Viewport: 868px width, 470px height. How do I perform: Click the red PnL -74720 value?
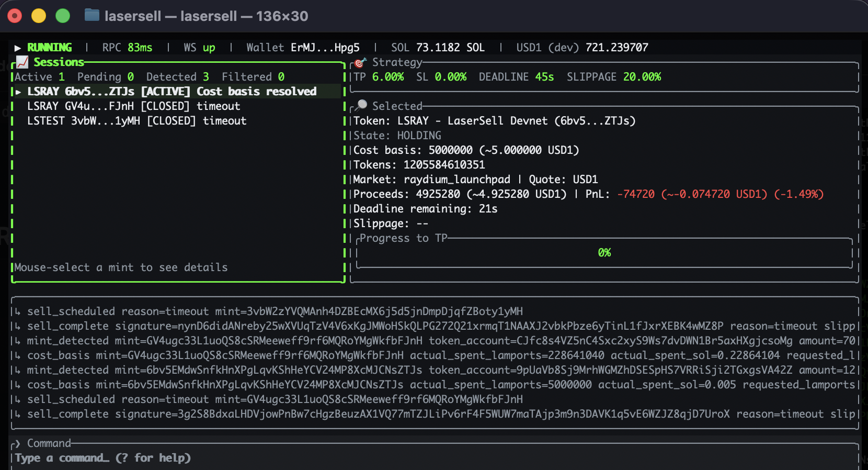tap(721, 194)
